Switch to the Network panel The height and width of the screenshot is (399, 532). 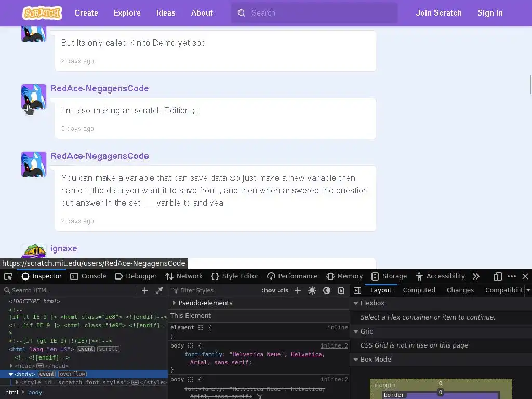point(184,276)
